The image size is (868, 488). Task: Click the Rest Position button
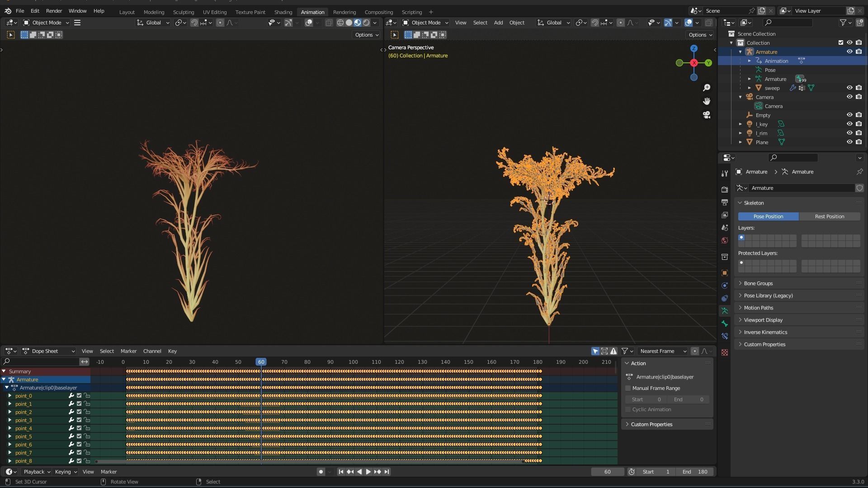(829, 216)
